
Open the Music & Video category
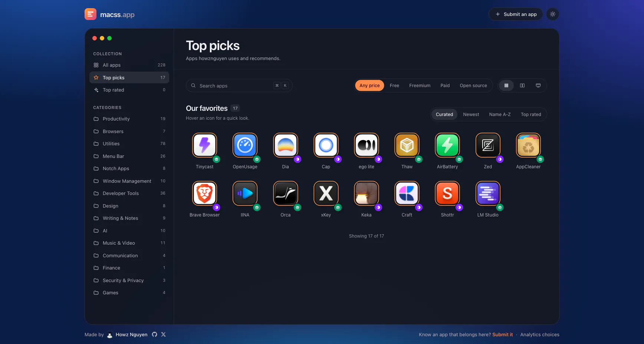point(129,243)
